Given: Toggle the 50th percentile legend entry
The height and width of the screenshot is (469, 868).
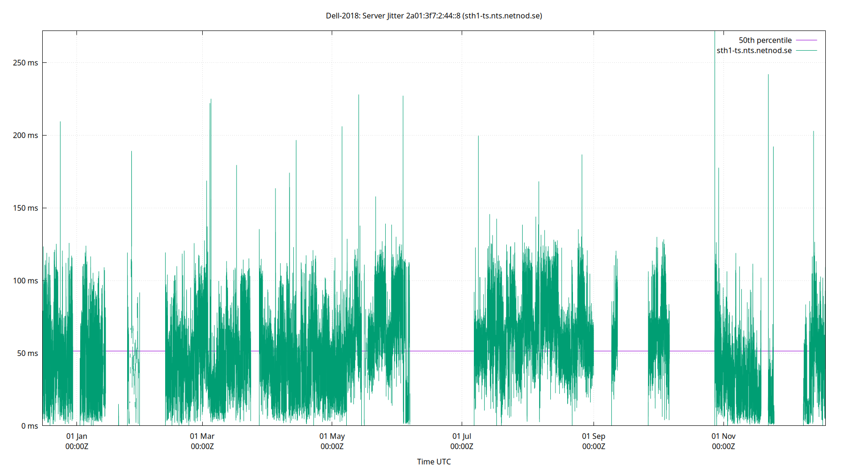Looking at the screenshot, I should tap(765, 40).
